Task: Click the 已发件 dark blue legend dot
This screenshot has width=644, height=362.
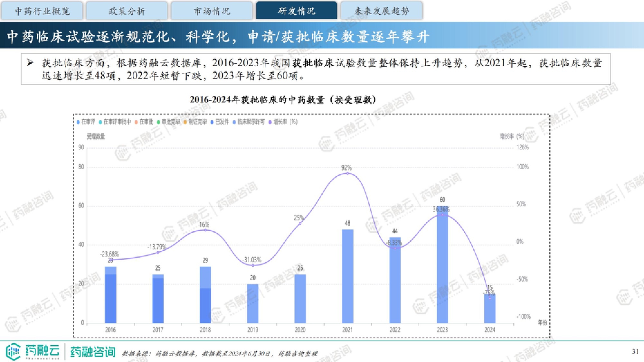Action: [x=212, y=122]
